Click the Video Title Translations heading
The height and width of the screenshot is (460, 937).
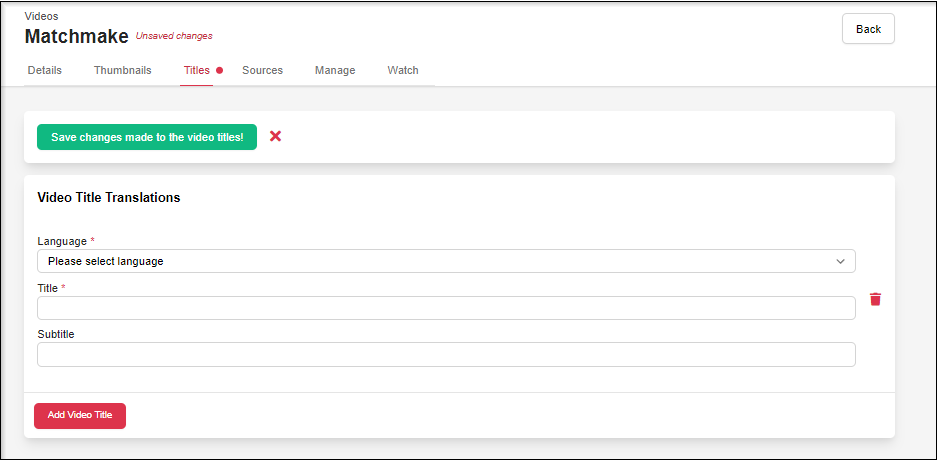point(109,198)
